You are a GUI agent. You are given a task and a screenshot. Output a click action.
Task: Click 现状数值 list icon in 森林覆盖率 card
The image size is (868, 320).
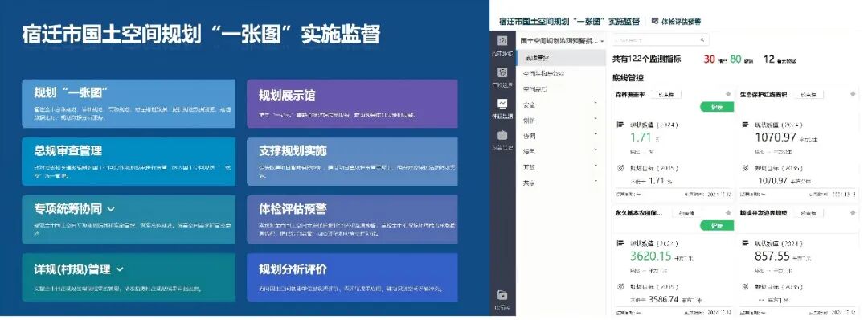(x=620, y=125)
